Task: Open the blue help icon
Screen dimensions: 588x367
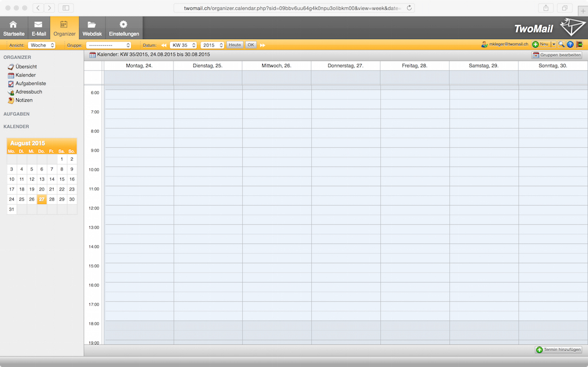Action: 570,44
